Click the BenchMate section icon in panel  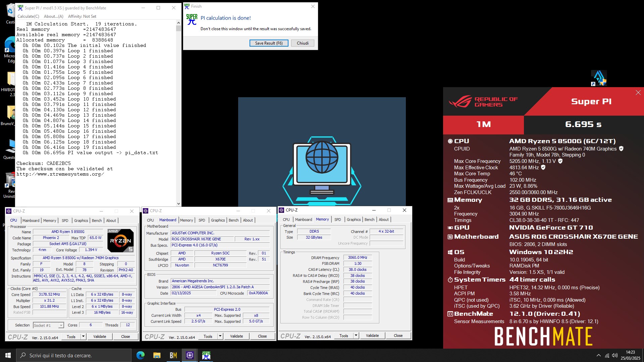[x=450, y=314]
